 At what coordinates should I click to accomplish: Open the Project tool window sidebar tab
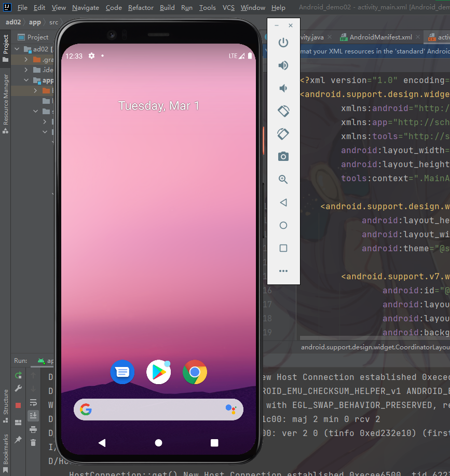6,48
